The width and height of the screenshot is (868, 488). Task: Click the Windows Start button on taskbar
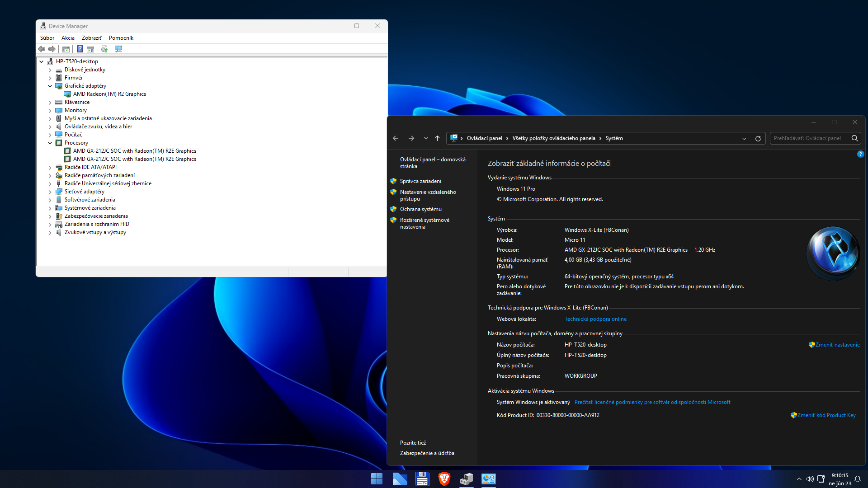377,479
